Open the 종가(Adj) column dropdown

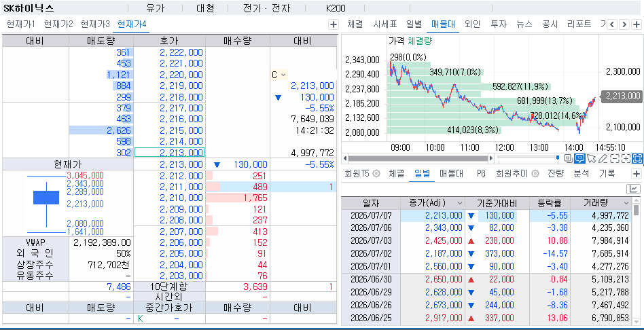coord(460,203)
